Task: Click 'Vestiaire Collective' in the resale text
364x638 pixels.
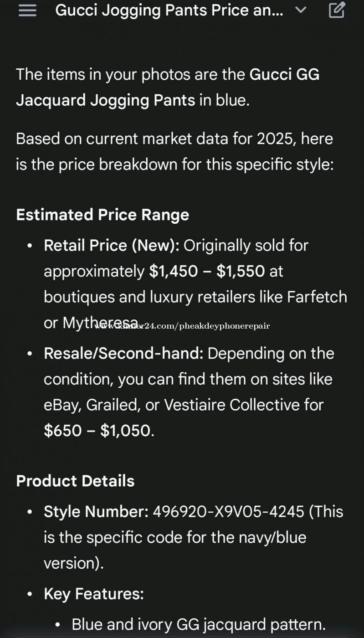Action: (x=244, y=405)
